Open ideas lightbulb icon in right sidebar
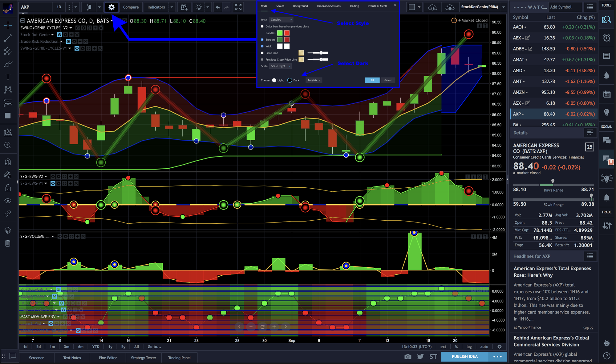The image size is (616, 364). 607,112
